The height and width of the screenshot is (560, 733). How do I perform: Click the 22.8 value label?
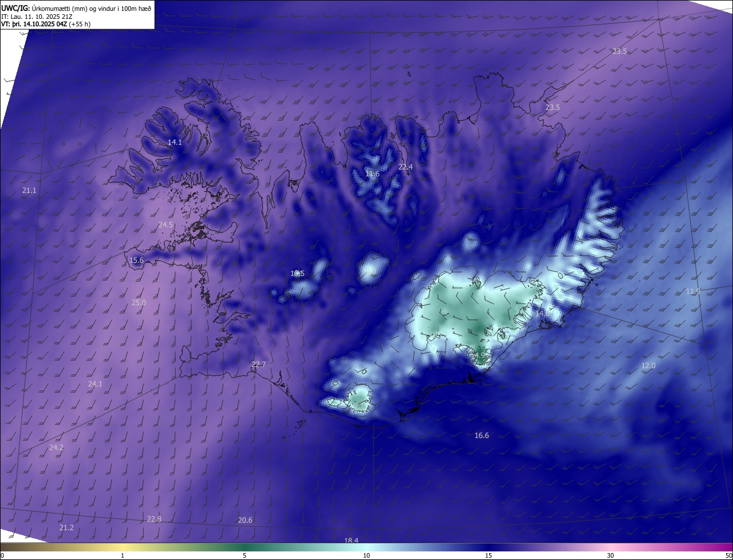pos(154,519)
